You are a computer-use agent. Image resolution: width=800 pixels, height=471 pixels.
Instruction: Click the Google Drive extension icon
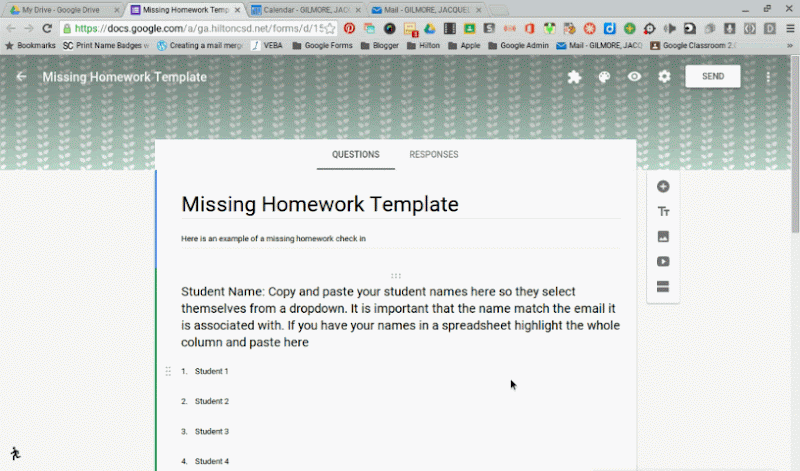point(430,29)
